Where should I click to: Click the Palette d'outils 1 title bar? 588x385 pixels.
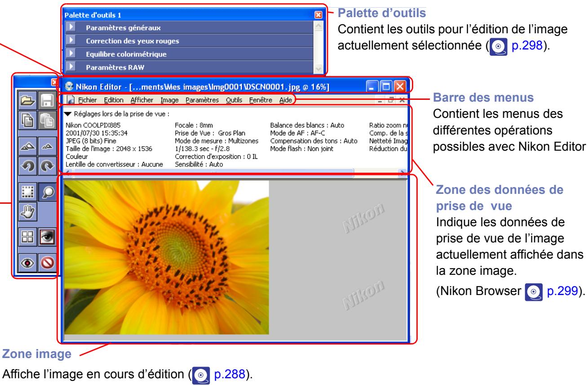194,14
